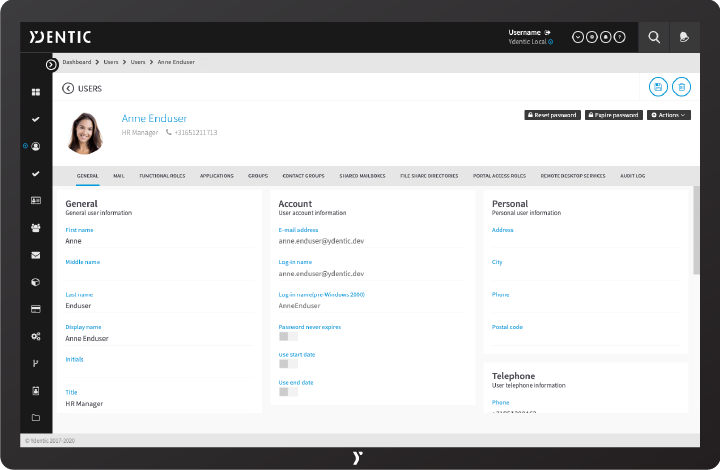Toggle Password never expires switch
Screen dimensions: 720x470
(x=288, y=336)
